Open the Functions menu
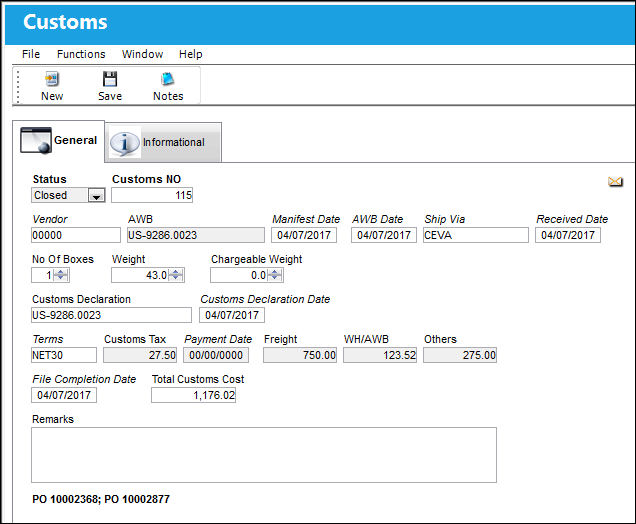This screenshot has width=636, height=524. click(81, 54)
